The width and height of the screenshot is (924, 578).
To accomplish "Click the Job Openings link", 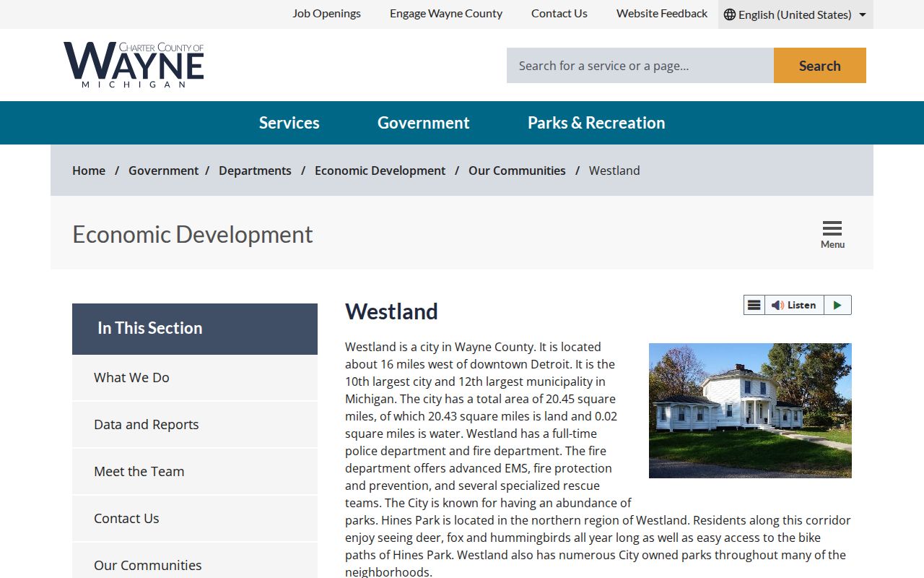I will tap(326, 14).
